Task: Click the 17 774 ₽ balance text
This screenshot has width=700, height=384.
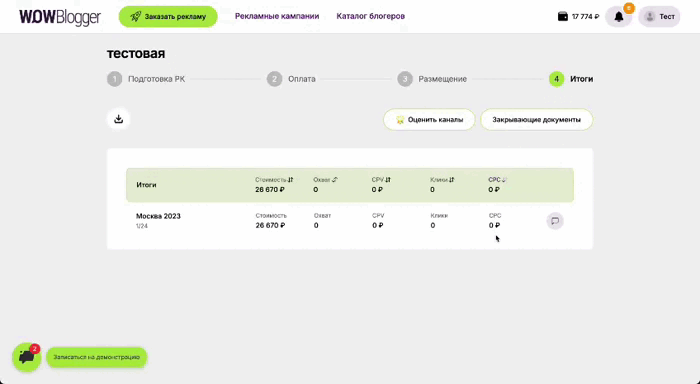Action: 585,17
